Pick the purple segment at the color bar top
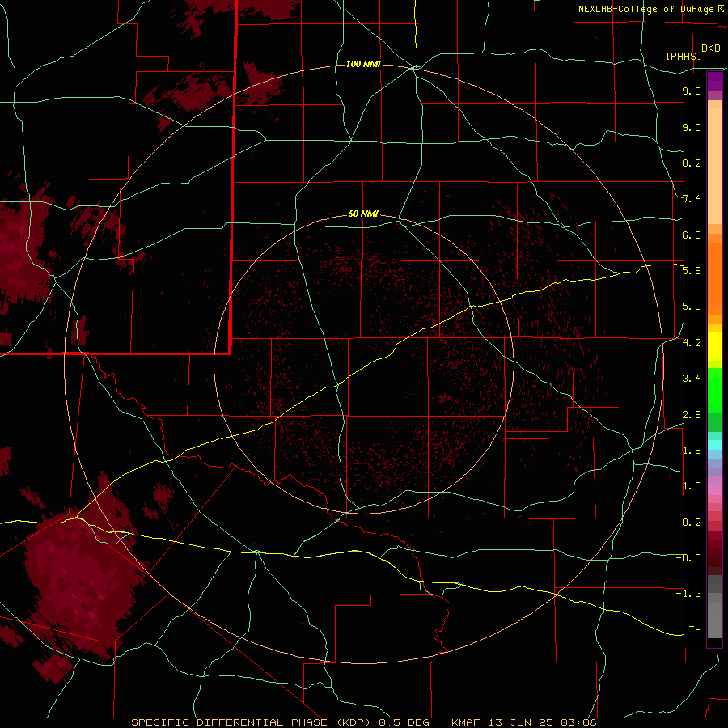 pyautogui.click(x=714, y=81)
